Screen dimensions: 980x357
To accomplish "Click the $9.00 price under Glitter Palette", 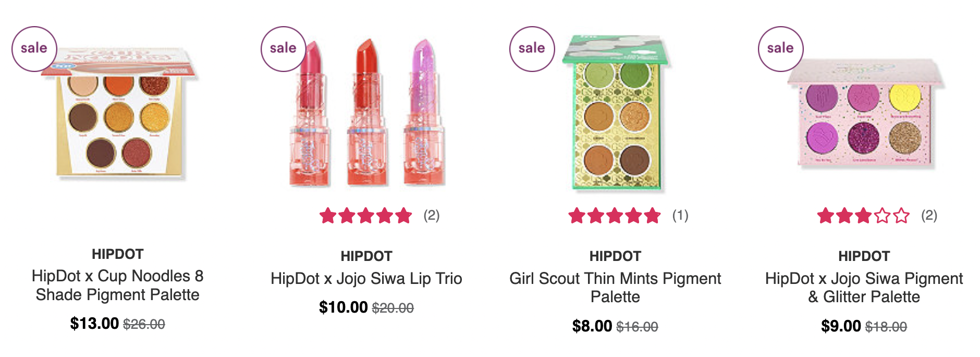I will tap(841, 326).
